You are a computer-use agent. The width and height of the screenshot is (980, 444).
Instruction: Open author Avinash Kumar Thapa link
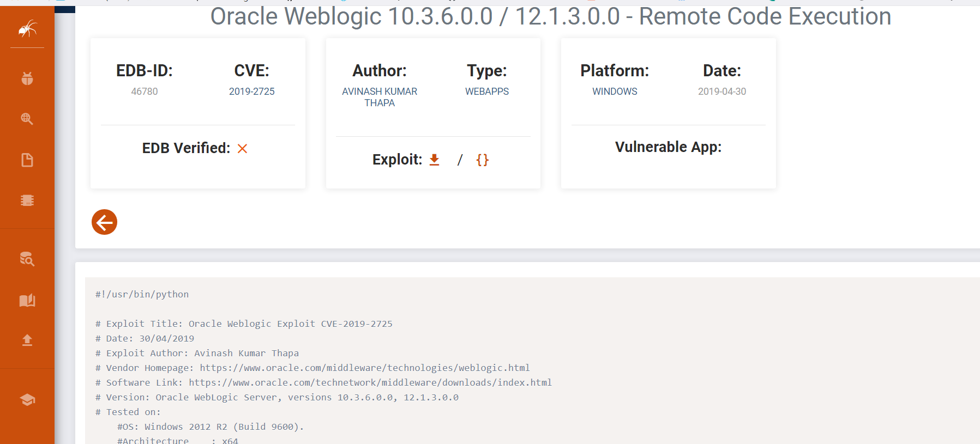(380, 97)
